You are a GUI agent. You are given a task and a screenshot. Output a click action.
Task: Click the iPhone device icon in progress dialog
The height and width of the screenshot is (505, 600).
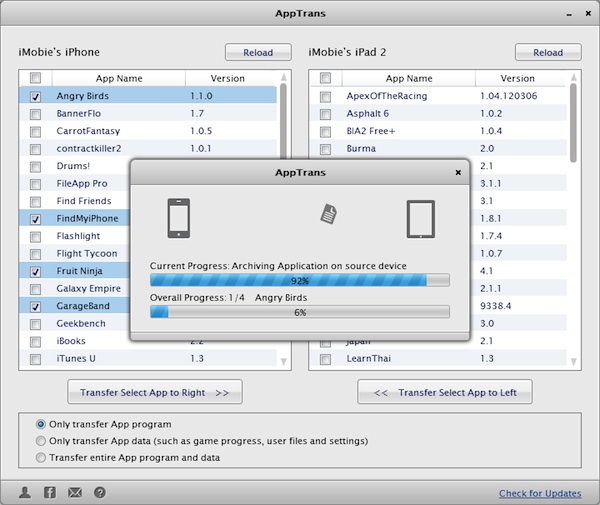179,218
